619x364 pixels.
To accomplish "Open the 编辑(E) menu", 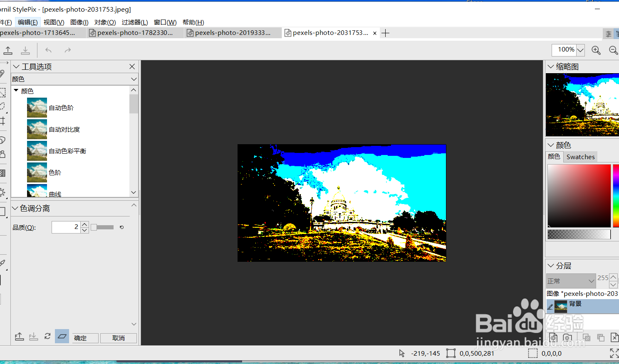I will point(27,22).
